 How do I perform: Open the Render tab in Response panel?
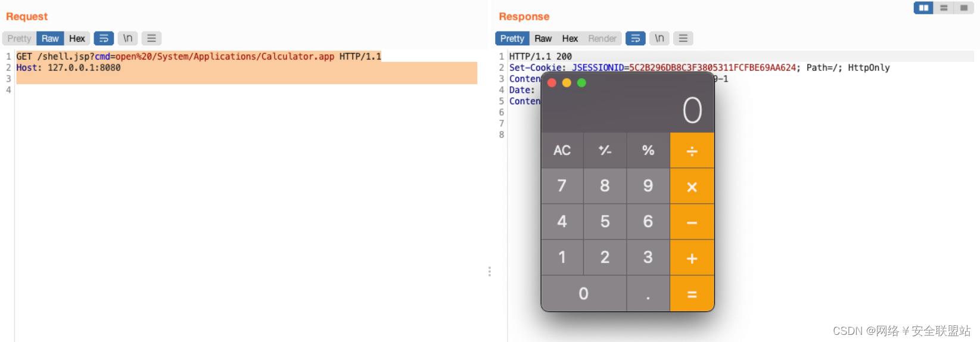click(x=602, y=39)
